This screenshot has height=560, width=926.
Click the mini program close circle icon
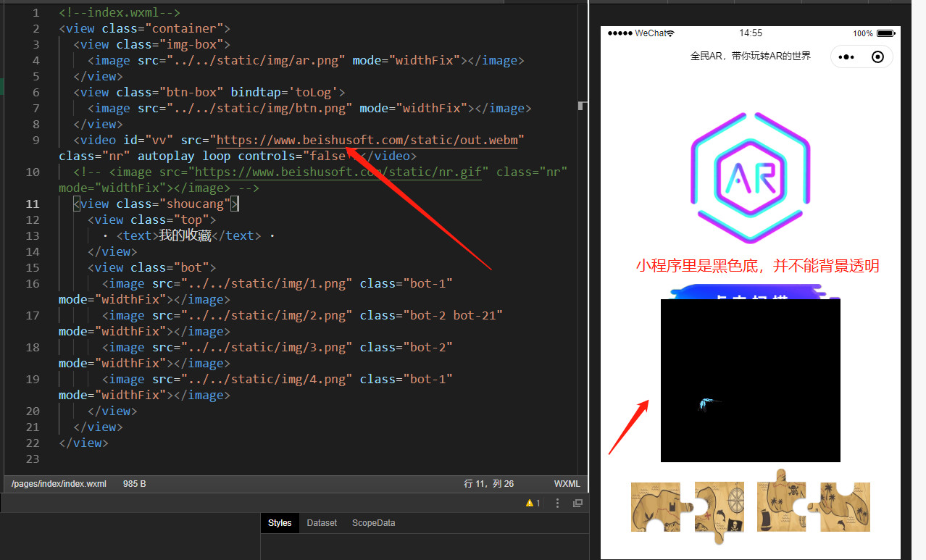click(877, 57)
